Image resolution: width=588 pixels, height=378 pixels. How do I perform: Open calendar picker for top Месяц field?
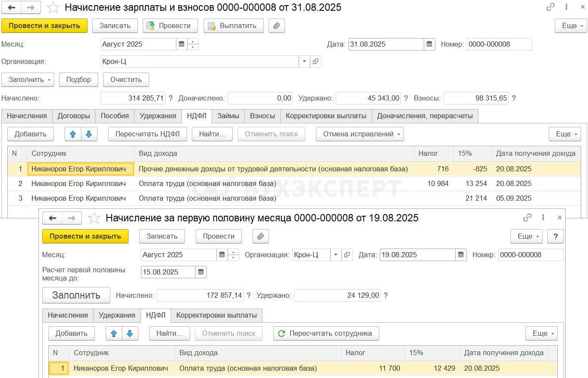[x=181, y=44]
